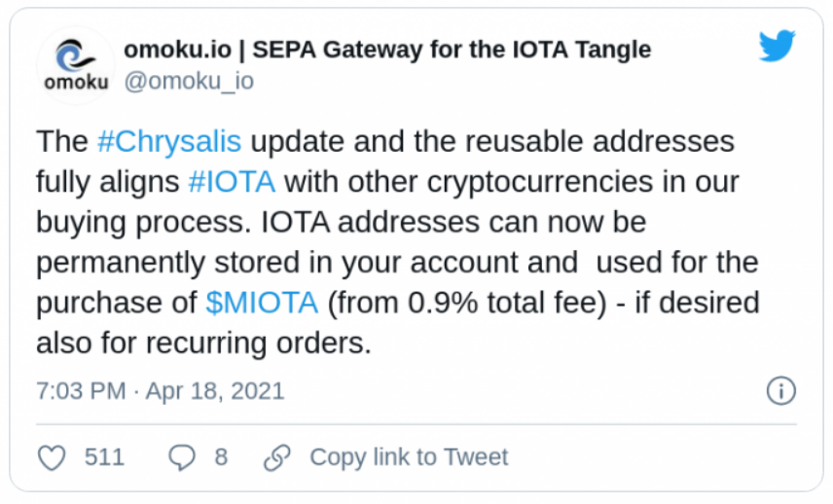This screenshot has width=833, height=504.
Task: Click the 'omoku' wordmark under the avatar
Action: click(76, 82)
